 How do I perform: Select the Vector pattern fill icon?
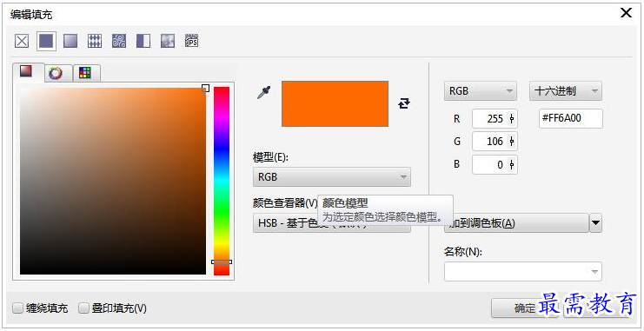[x=95, y=41]
